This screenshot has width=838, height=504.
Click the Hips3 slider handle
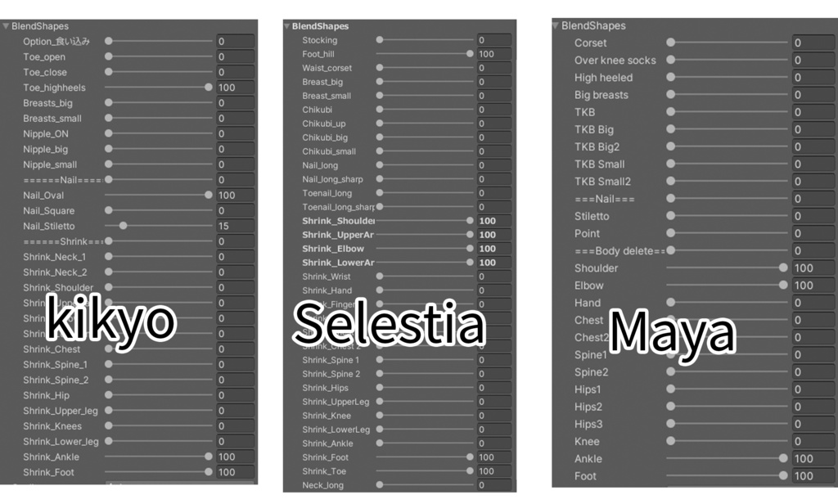[x=671, y=424]
